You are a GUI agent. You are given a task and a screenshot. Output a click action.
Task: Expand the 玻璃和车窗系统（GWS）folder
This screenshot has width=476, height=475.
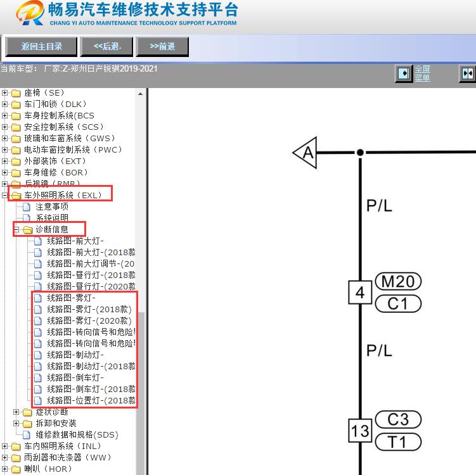click(x=4, y=139)
